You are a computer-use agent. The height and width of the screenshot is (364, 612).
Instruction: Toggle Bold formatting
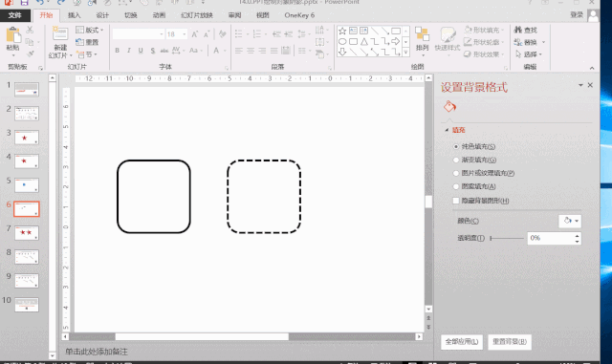(117, 51)
